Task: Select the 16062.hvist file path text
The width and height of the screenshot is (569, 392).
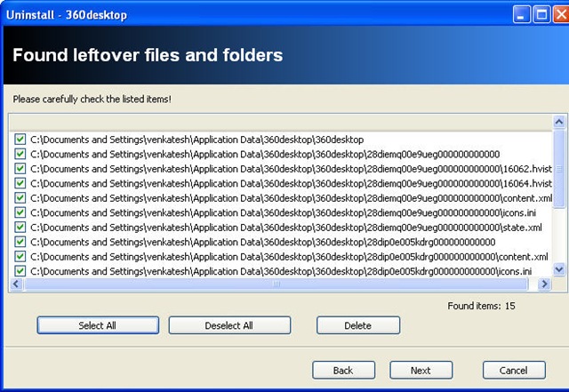Action: [291, 169]
